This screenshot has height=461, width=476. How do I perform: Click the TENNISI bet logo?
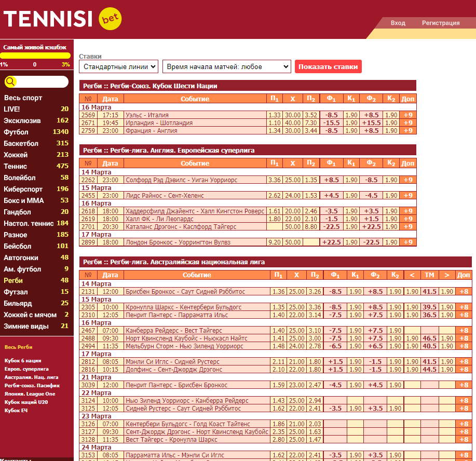tap(62, 19)
